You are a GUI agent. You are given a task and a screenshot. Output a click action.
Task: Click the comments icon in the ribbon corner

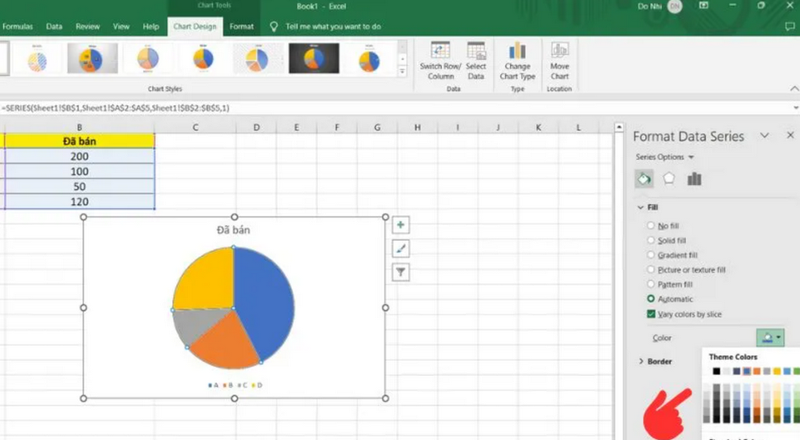tap(790, 27)
